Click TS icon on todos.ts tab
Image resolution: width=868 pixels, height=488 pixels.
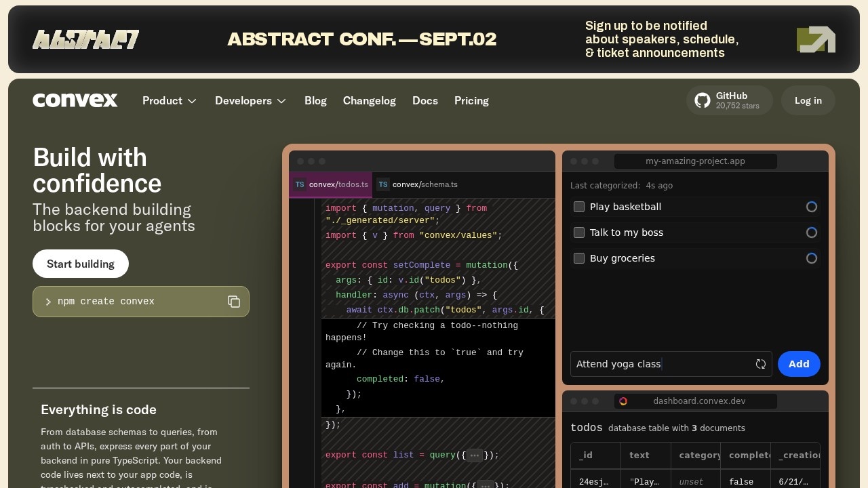coord(300,184)
